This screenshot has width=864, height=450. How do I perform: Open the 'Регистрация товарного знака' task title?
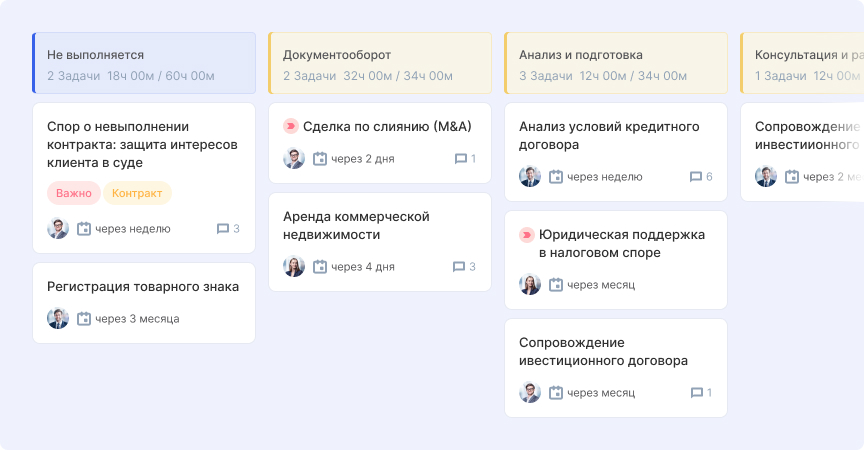143,287
